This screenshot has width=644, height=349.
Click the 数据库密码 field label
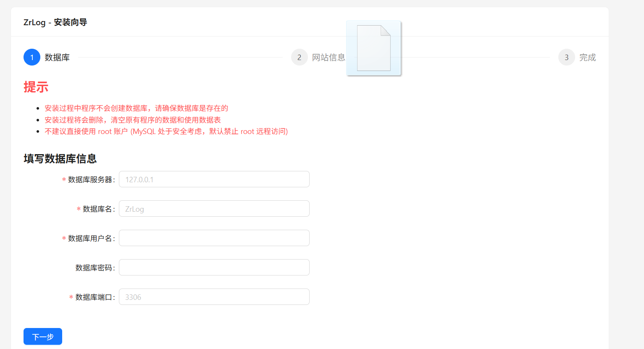tap(95, 268)
